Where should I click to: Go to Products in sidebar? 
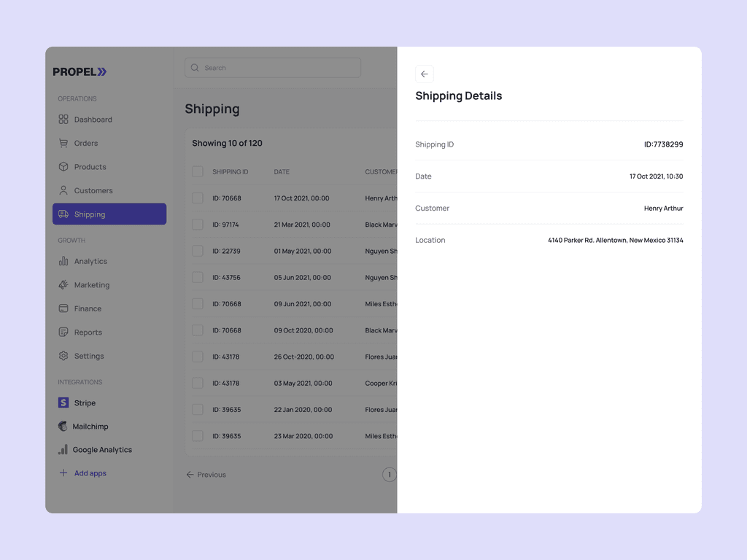pyautogui.click(x=109, y=167)
